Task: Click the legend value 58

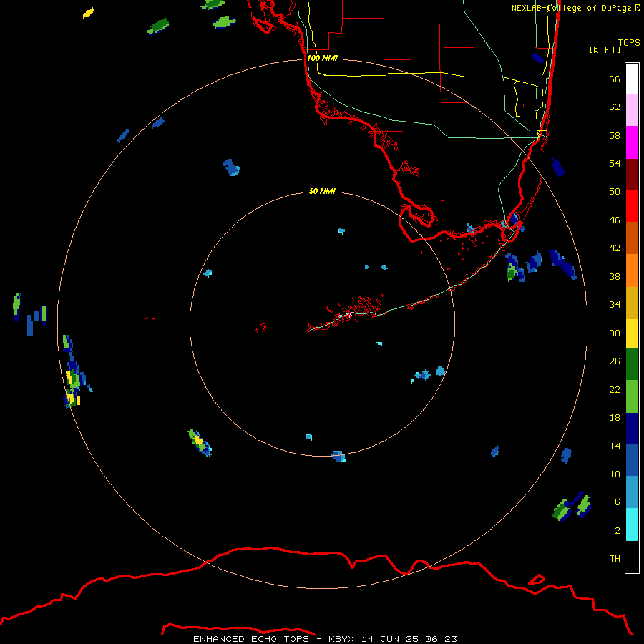Action: point(615,135)
